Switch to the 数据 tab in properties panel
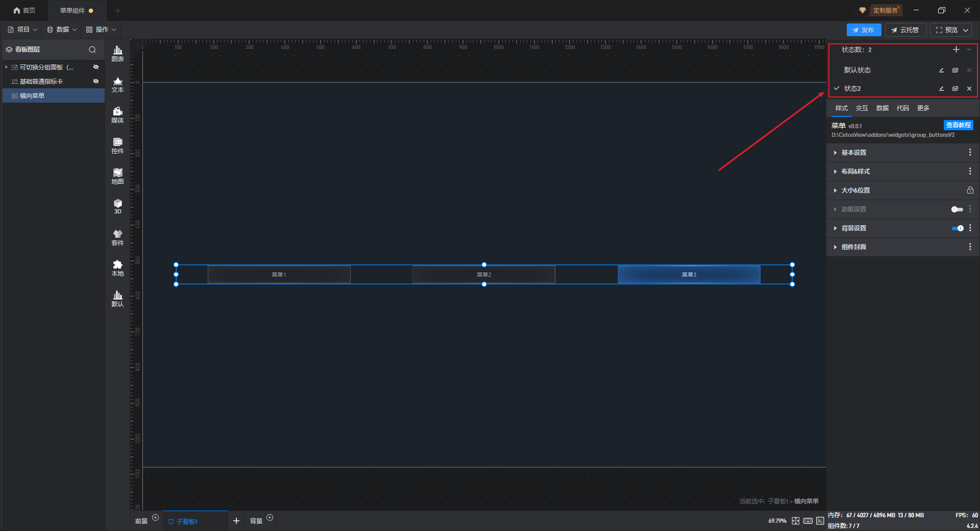This screenshot has width=980, height=531. 882,108
